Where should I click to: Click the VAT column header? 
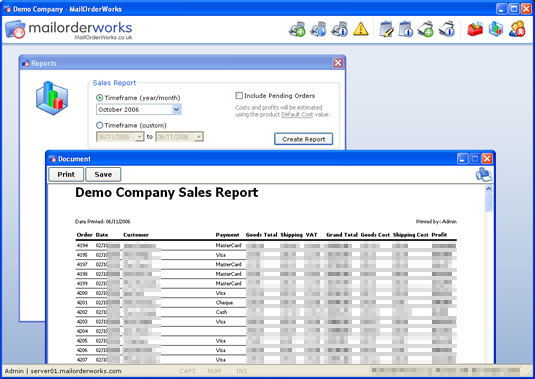point(311,235)
